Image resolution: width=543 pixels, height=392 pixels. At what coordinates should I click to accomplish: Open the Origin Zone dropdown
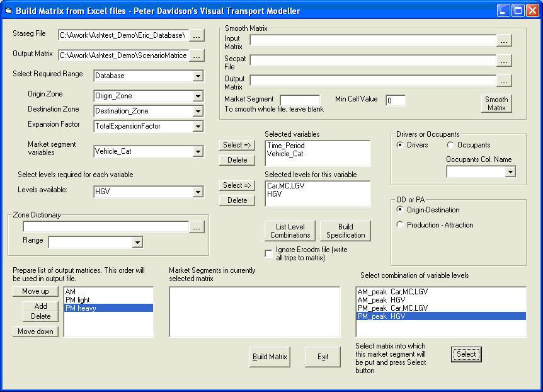pos(198,96)
